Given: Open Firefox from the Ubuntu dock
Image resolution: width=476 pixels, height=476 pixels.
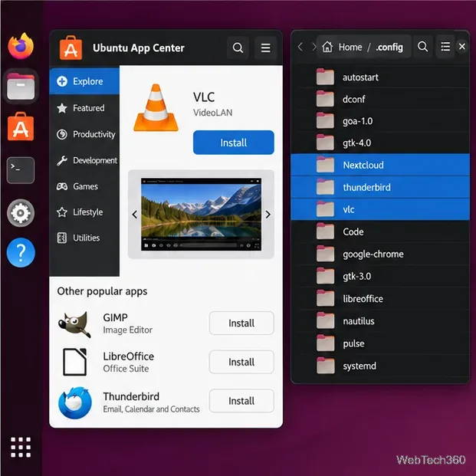Looking at the screenshot, I should click(21, 45).
